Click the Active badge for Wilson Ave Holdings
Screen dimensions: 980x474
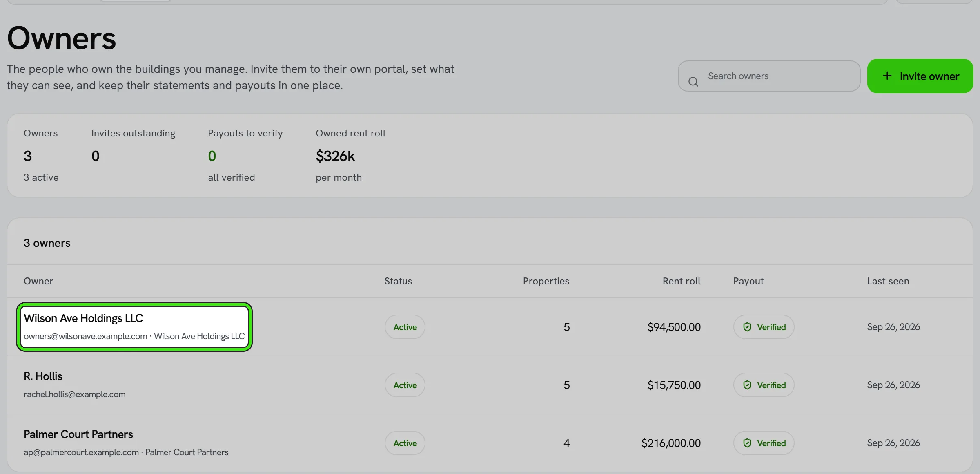405,327
